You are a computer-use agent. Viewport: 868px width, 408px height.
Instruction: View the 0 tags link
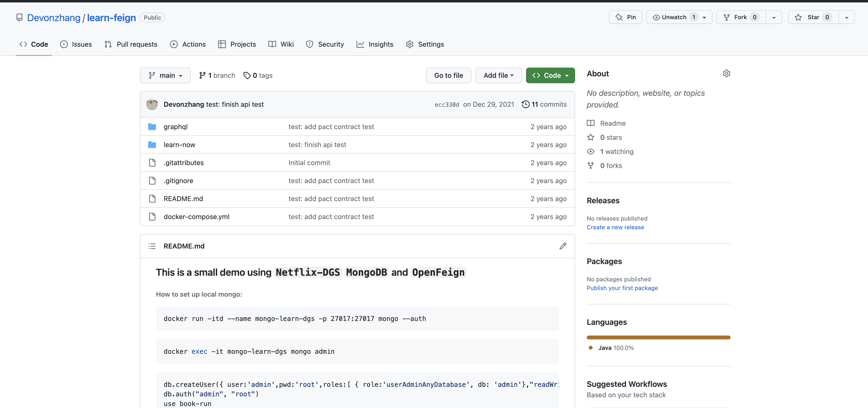click(x=258, y=76)
